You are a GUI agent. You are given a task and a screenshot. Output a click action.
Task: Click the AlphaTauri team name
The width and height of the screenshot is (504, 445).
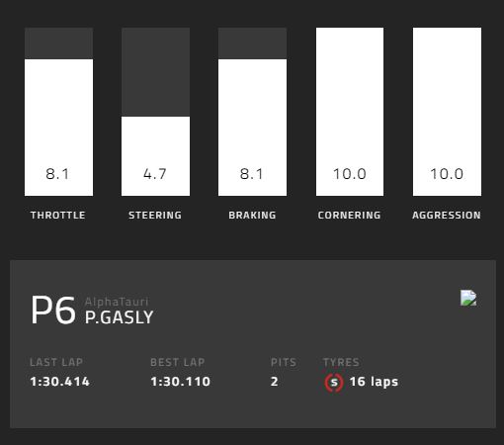click(117, 302)
